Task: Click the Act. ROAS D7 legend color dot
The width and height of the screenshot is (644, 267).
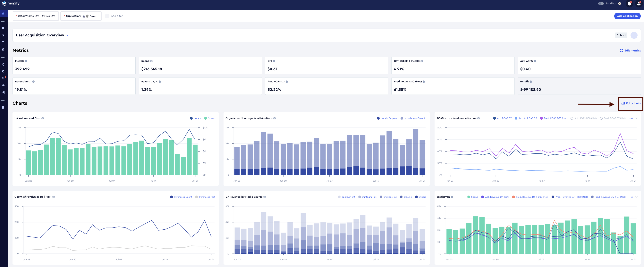Action: 494,118
